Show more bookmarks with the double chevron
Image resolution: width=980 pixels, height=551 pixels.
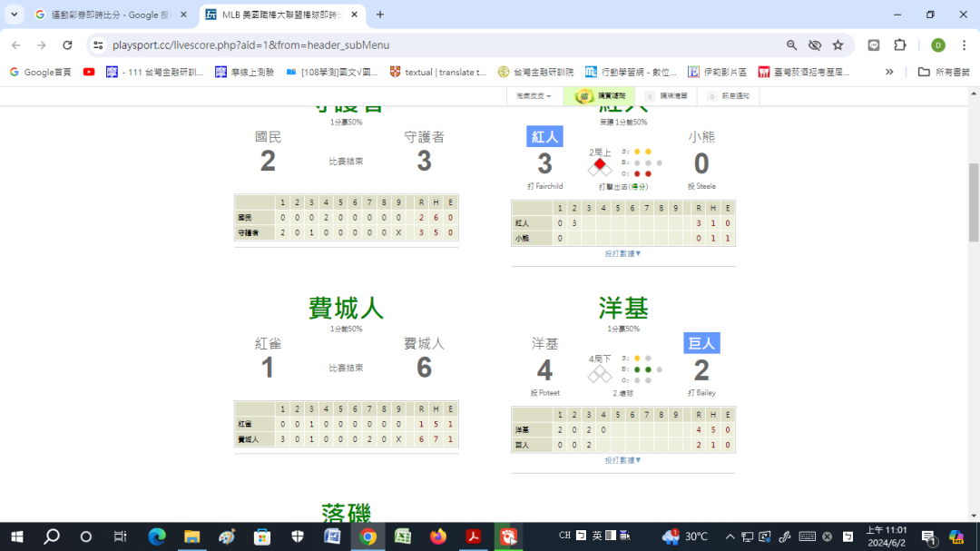click(x=888, y=72)
